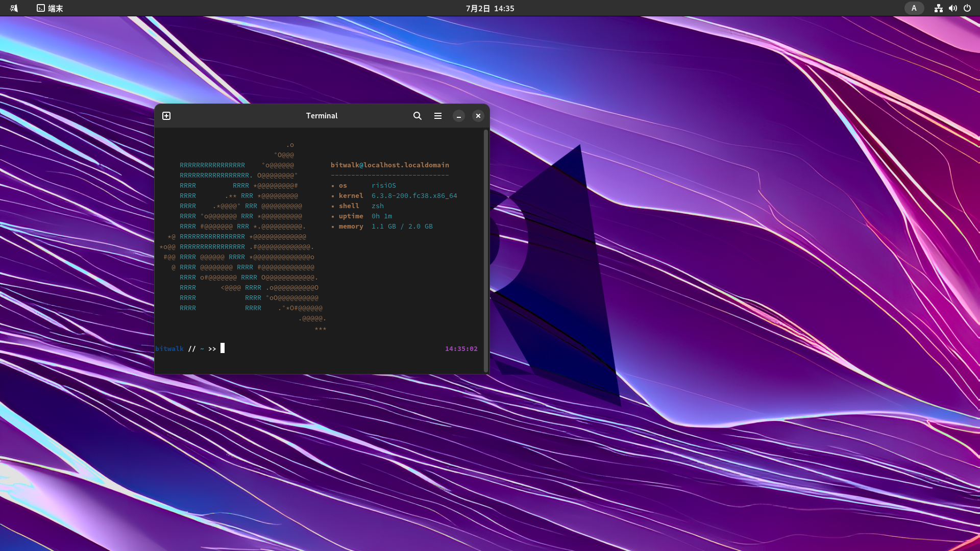Click the bitwalk@localhost.localdomain hostname text

click(x=389, y=165)
